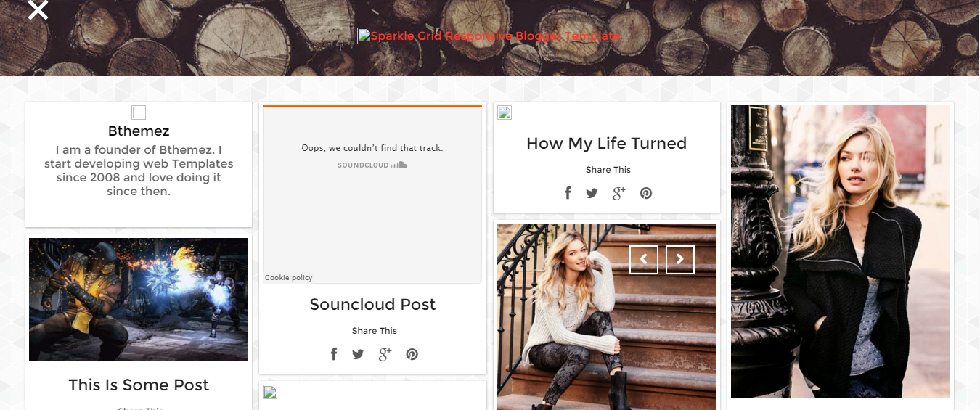This screenshot has height=410, width=980.
Task: Open the Souncloud Post title link
Action: pos(372,305)
